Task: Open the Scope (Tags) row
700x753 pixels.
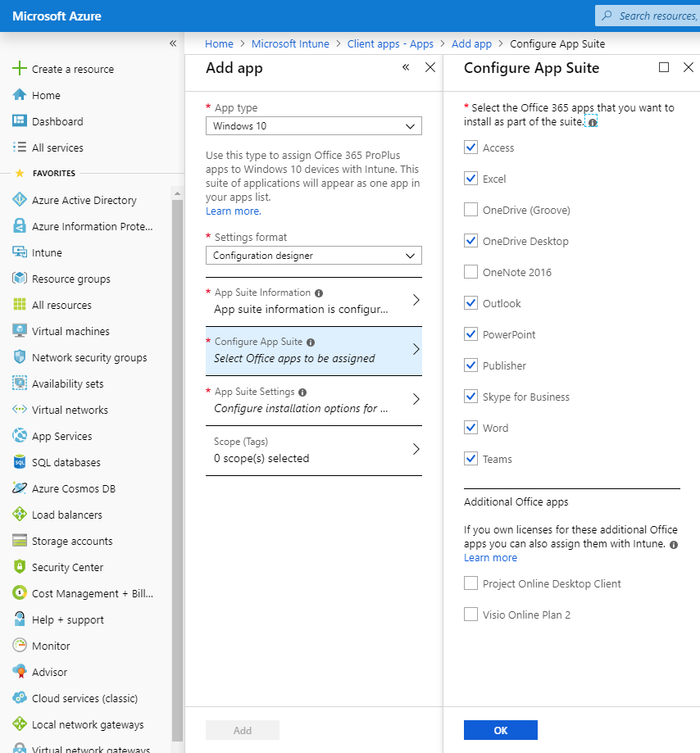Action: [314, 451]
